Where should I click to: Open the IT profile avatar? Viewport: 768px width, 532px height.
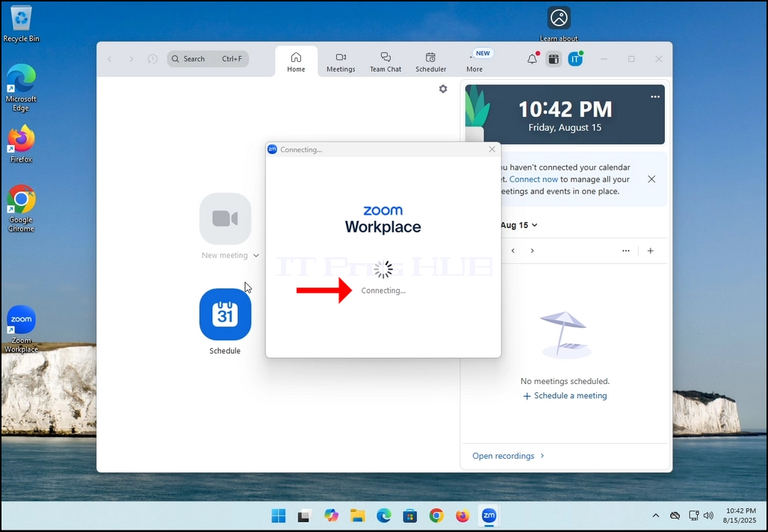[x=575, y=59]
